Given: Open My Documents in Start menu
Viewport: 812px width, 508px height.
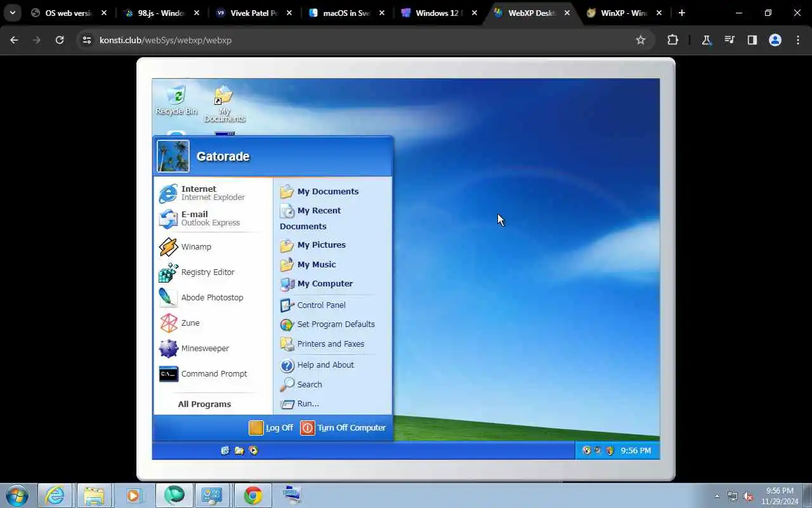Looking at the screenshot, I should point(319,191).
